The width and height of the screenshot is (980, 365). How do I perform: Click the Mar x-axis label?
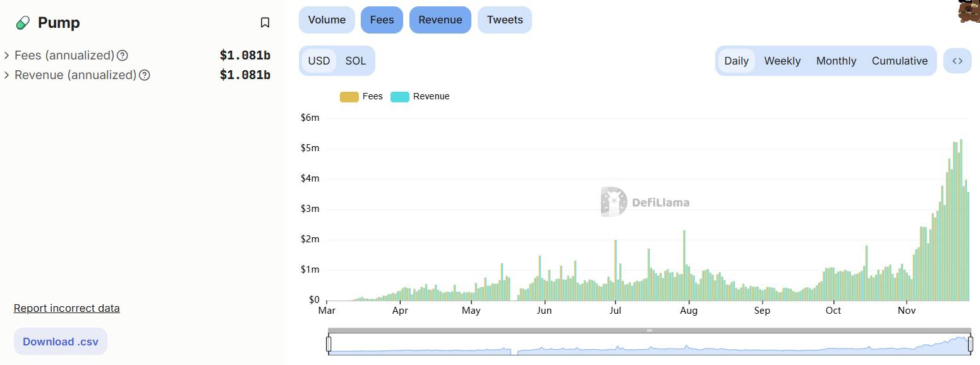coord(327,311)
